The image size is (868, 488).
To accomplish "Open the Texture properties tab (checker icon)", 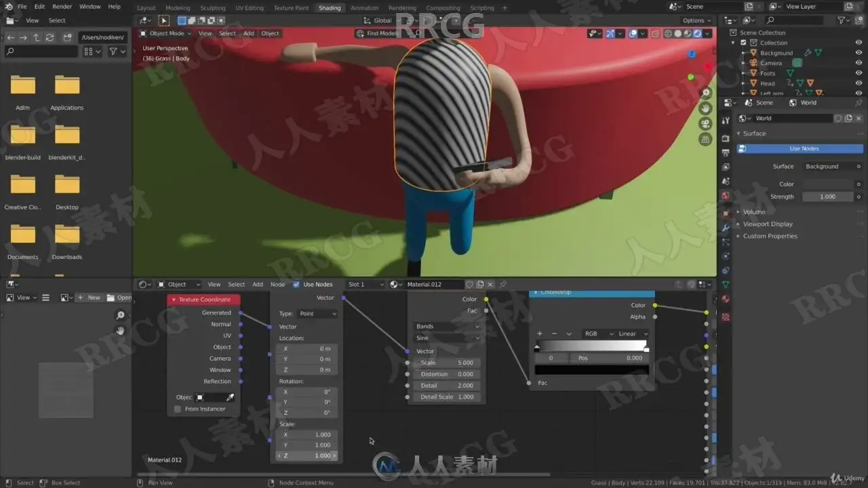I will [726, 317].
